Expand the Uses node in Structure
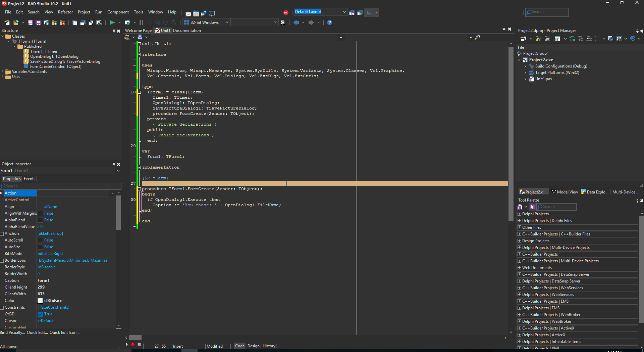This screenshot has height=352, width=644. click(3, 77)
